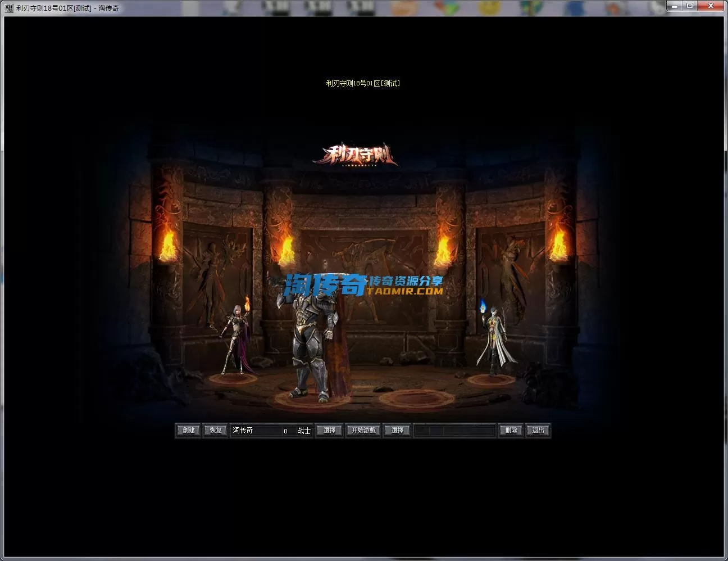The height and width of the screenshot is (561, 728).
Task: Maximize the game window
Action: point(690,6)
